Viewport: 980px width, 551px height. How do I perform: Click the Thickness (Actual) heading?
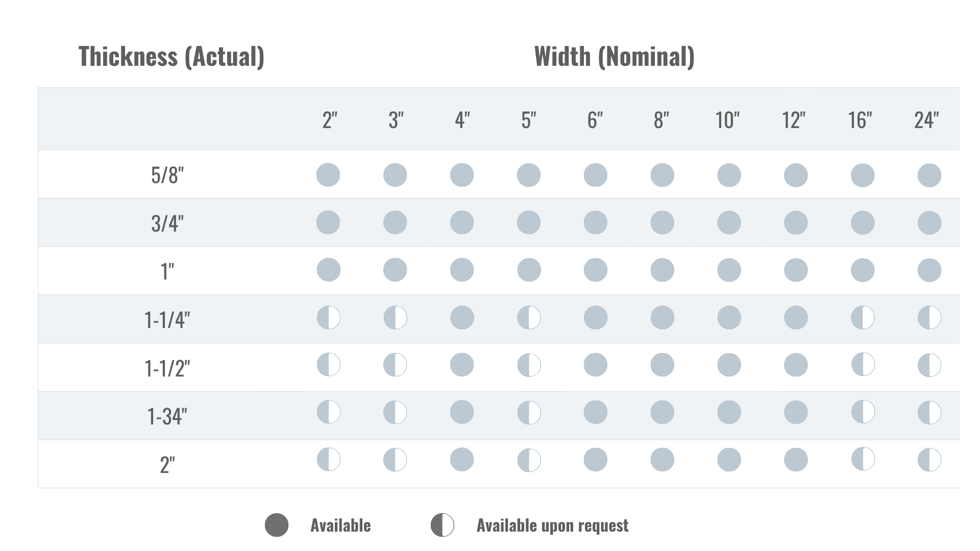[171, 56]
